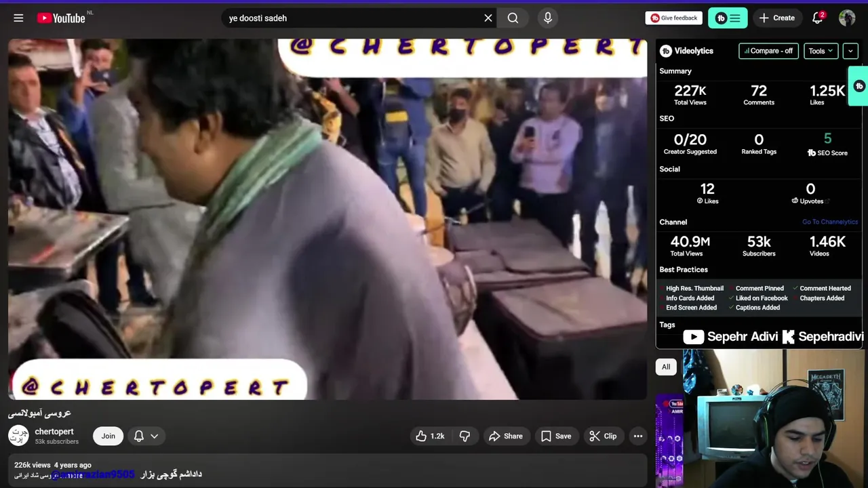Start voice search with the microphone
The image size is (868, 488).
(x=548, y=18)
